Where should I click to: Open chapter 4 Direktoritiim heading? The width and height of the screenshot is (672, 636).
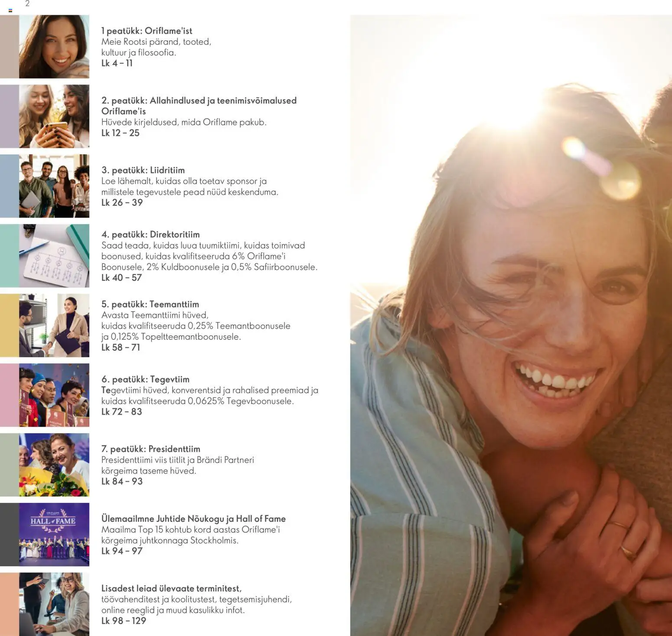click(150, 235)
